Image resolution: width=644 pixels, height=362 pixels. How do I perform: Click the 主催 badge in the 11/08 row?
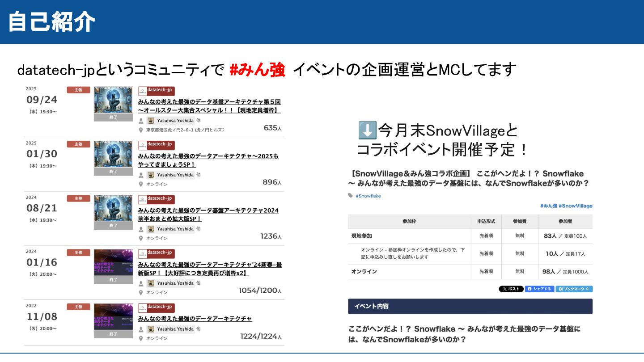pos(78,307)
